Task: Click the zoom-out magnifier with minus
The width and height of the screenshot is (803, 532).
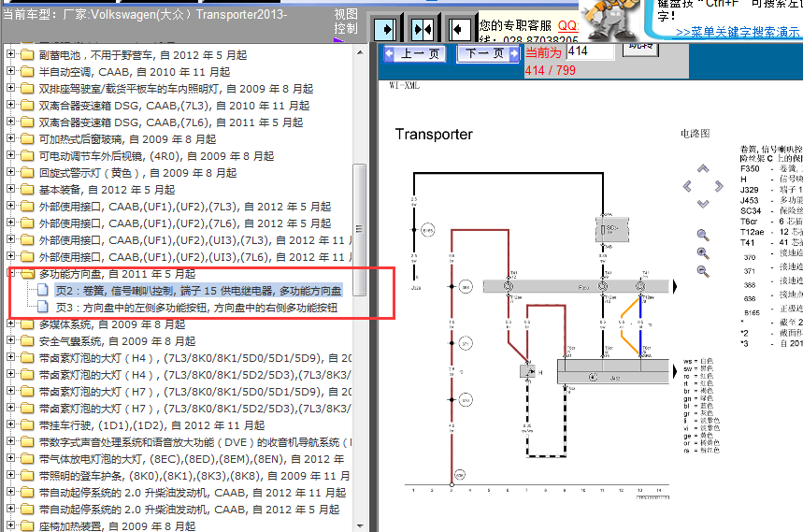Action: (x=703, y=271)
